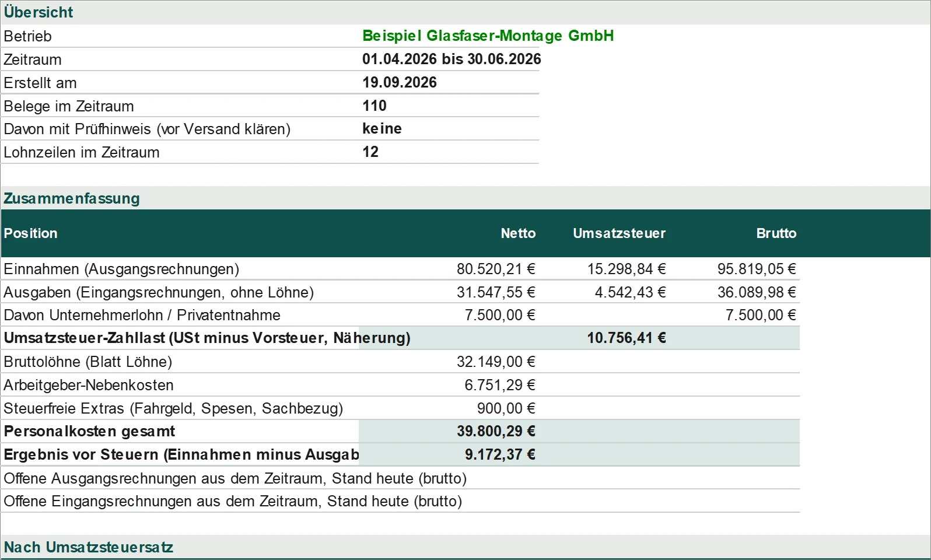Click the Position column header
931x560 pixels.
point(30,233)
